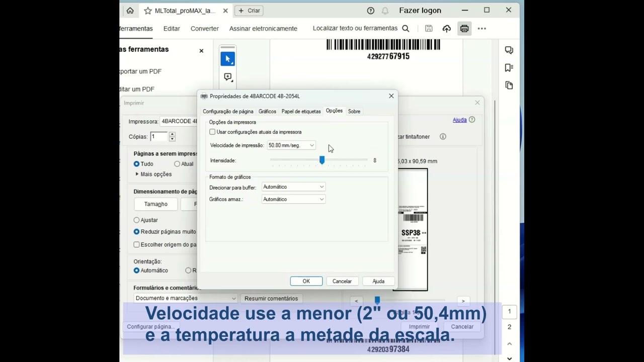Screen dimensions: 644x362
Task: Click the Intensidade slider handle
Action: click(322, 160)
